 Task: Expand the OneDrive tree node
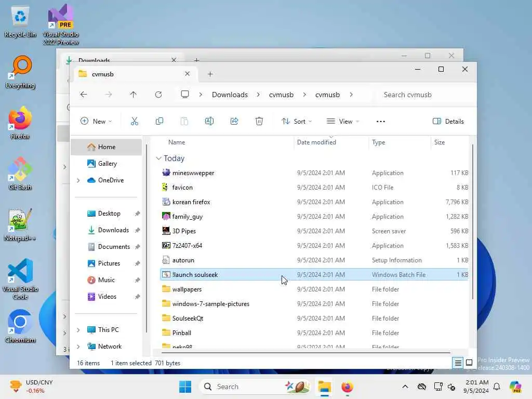pos(78,180)
